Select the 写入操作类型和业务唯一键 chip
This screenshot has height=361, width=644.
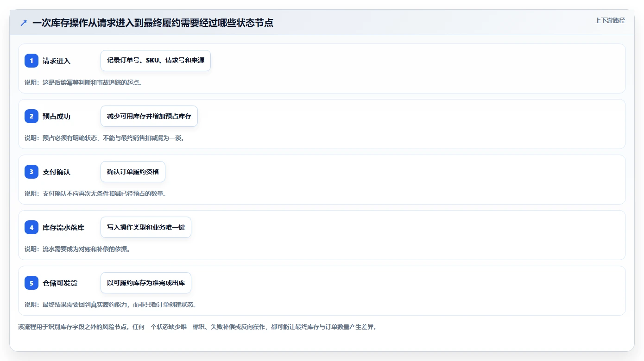pyautogui.click(x=146, y=227)
